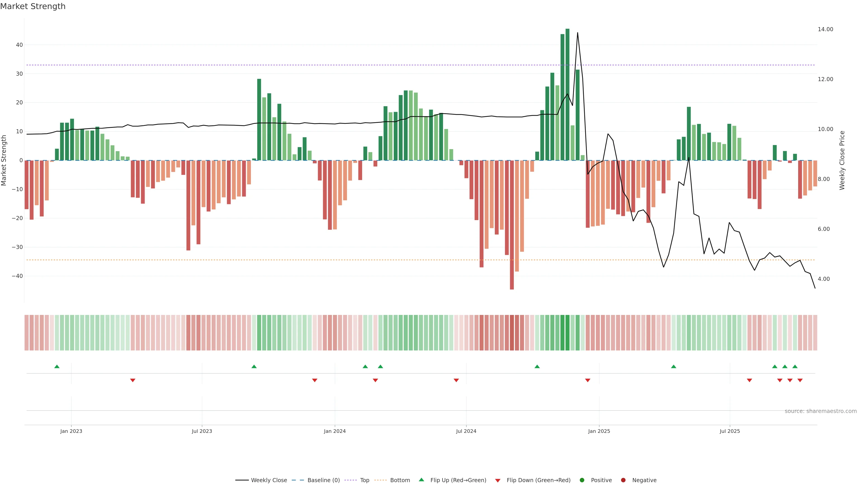Click the Market Strength chart title
Image resolution: width=868 pixels, height=488 pixels.
[x=33, y=6]
